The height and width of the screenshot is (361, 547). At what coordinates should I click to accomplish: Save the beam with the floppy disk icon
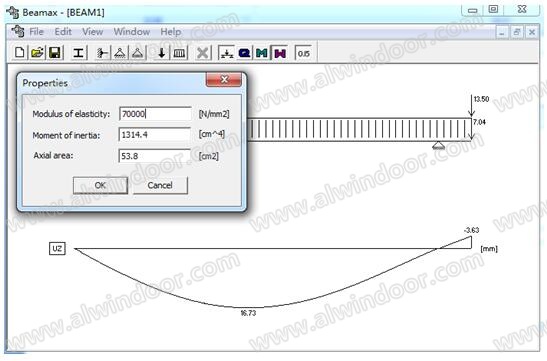pyautogui.click(x=55, y=53)
